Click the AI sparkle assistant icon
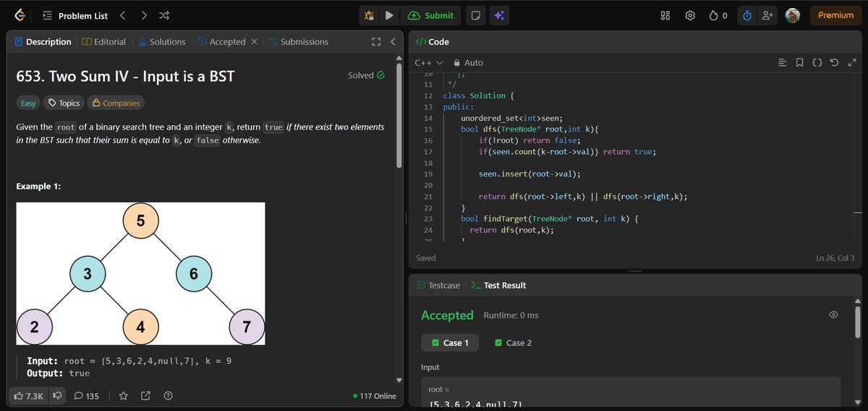Image resolution: width=868 pixels, height=411 pixels. pyautogui.click(x=498, y=15)
